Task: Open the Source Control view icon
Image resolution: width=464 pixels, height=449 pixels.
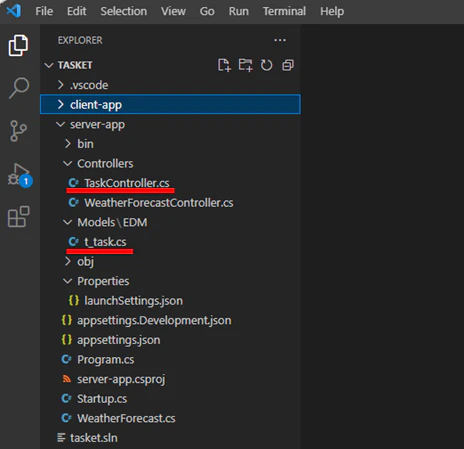Action: tap(18, 131)
